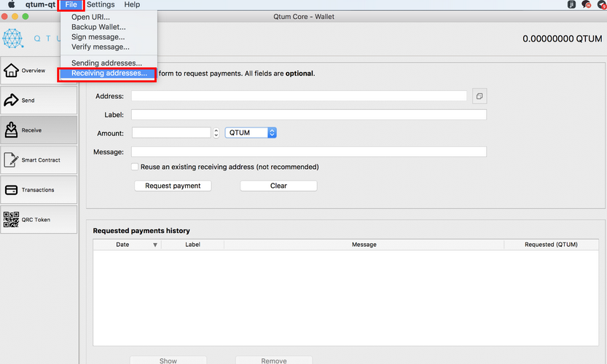Click the Amount stepper arrows

click(x=216, y=132)
